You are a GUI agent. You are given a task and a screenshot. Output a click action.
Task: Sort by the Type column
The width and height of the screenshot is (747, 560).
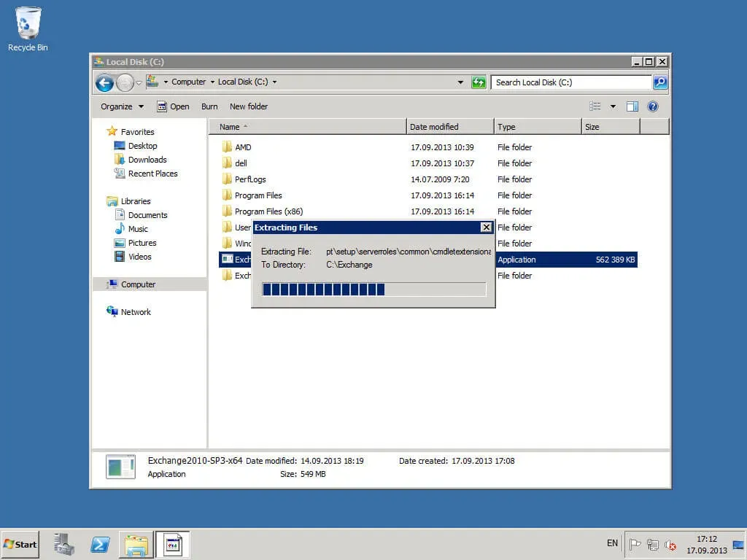[x=538, y=127]
